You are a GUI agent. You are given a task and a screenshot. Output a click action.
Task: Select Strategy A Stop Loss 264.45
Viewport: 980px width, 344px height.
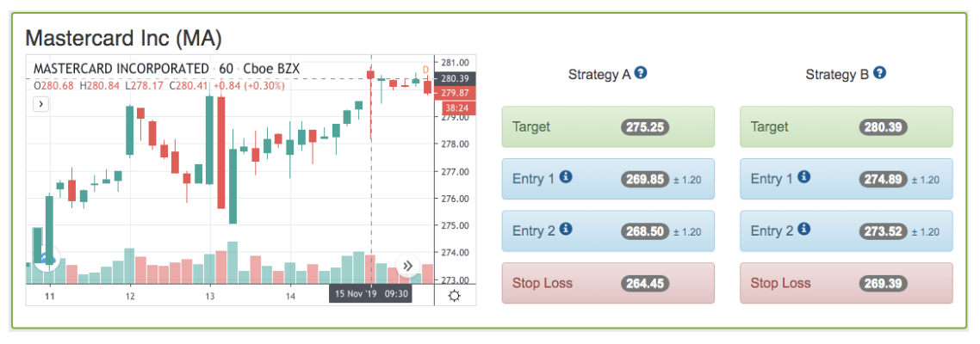coord(645,284)
